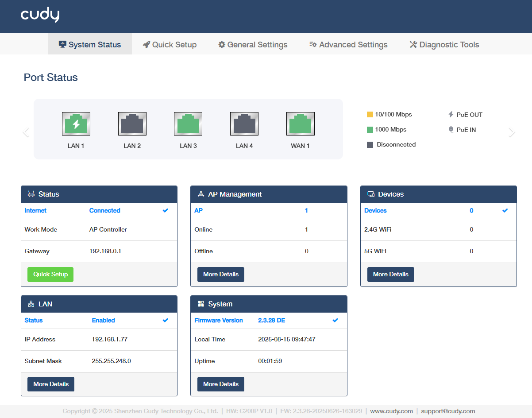
Task: Select the LAN 4 port icon
Action: pyautogui.click(x=244, y=124)
